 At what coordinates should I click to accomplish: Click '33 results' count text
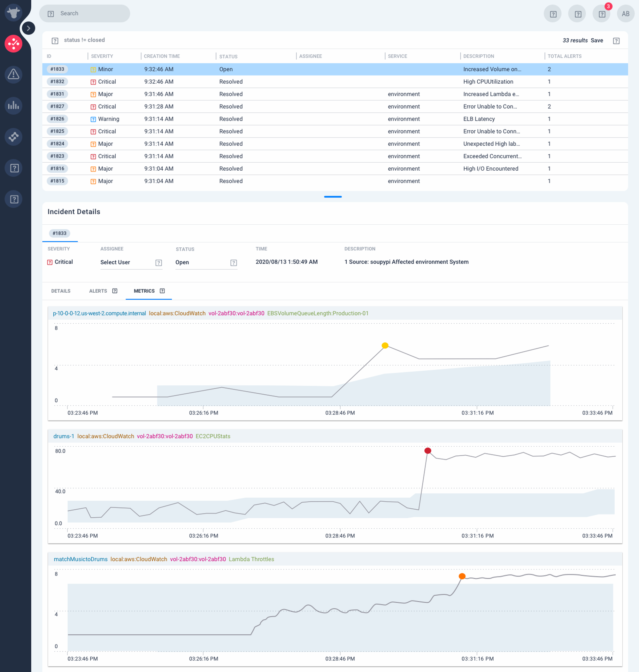[575, 41]
